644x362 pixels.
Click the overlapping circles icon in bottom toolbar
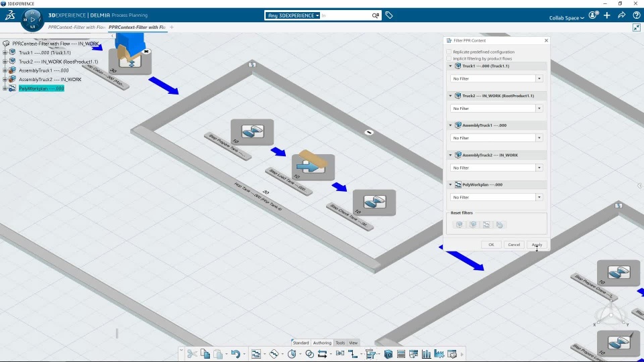(x=310, y=354)
